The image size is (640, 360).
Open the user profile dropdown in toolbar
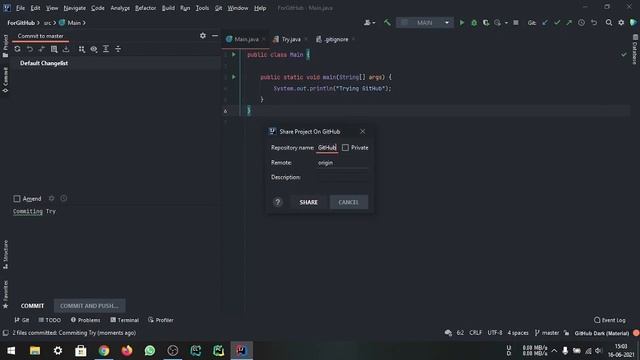[x=369, y=23]
